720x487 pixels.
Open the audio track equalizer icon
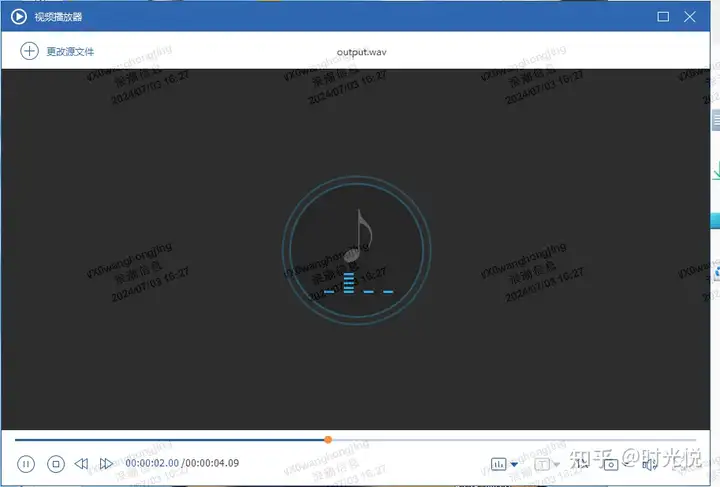[x=498, y=464]
